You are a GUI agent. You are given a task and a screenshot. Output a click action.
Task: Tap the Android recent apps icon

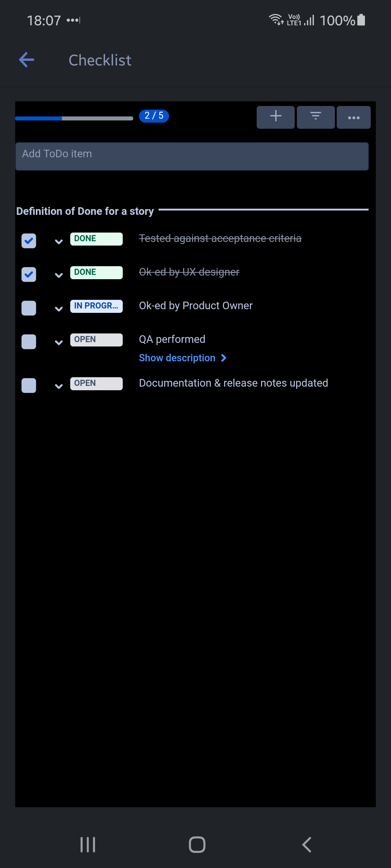click(88, 845)
